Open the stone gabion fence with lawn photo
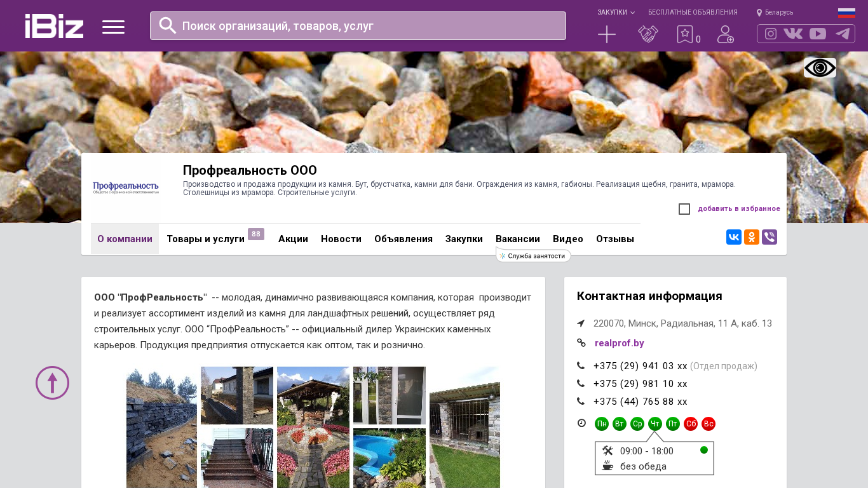 coord(465,428)
